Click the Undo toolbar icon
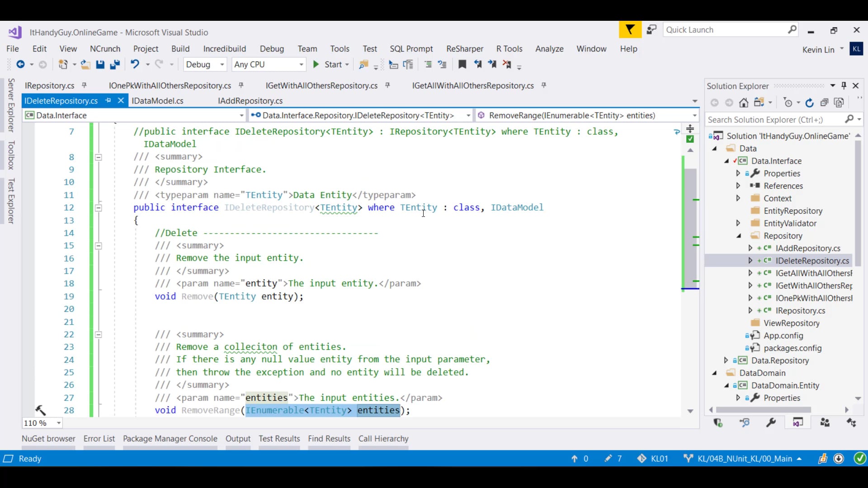Screen dimensions: 868x488 pyautogui.click(x=135, y=64)
